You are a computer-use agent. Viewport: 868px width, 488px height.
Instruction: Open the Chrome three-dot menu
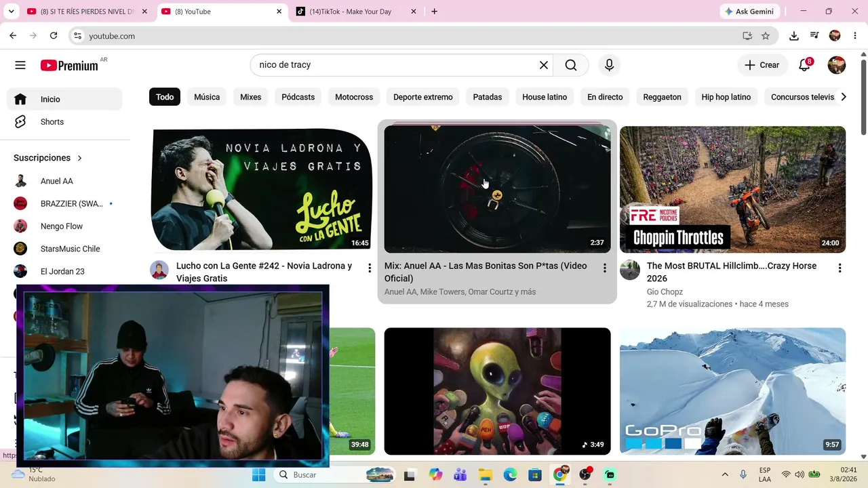point(855,36)
